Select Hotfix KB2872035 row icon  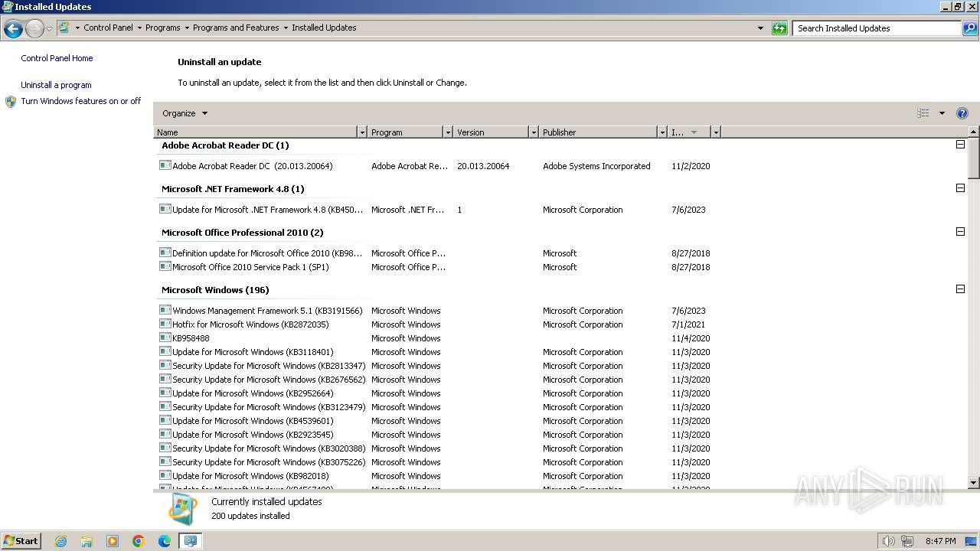pos(165,324)
